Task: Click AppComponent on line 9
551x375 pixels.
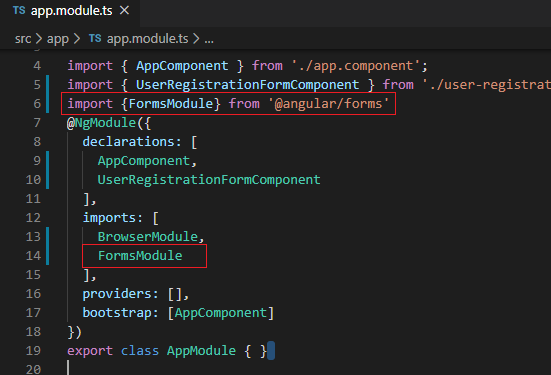Action: (144, 161)
